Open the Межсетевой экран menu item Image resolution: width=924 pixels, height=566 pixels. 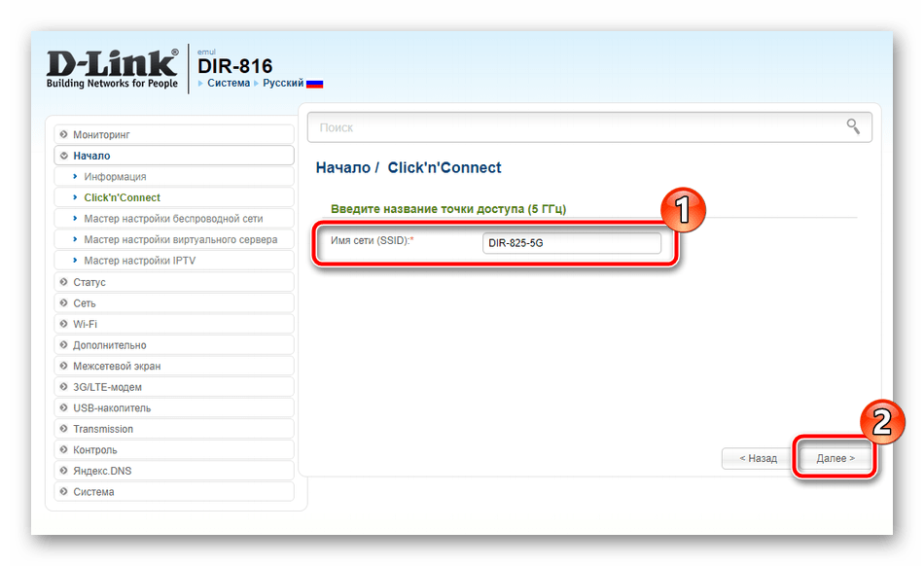click(x=174, y=366)
